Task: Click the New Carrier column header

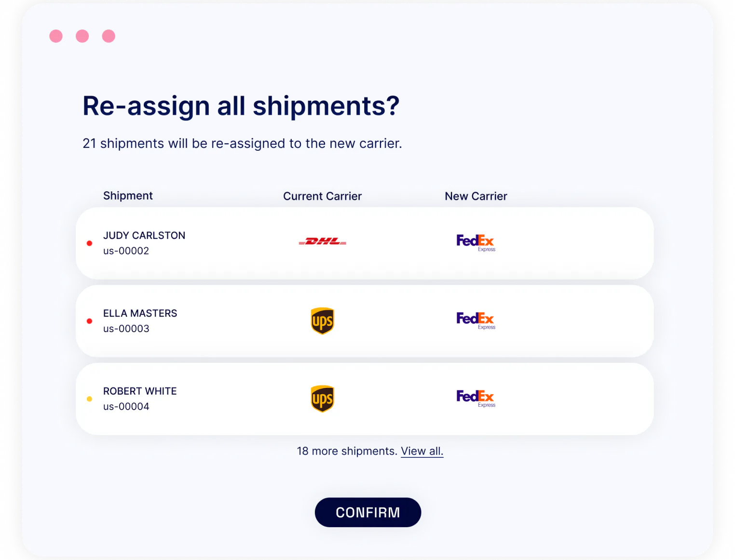Action: pos(476,196)
